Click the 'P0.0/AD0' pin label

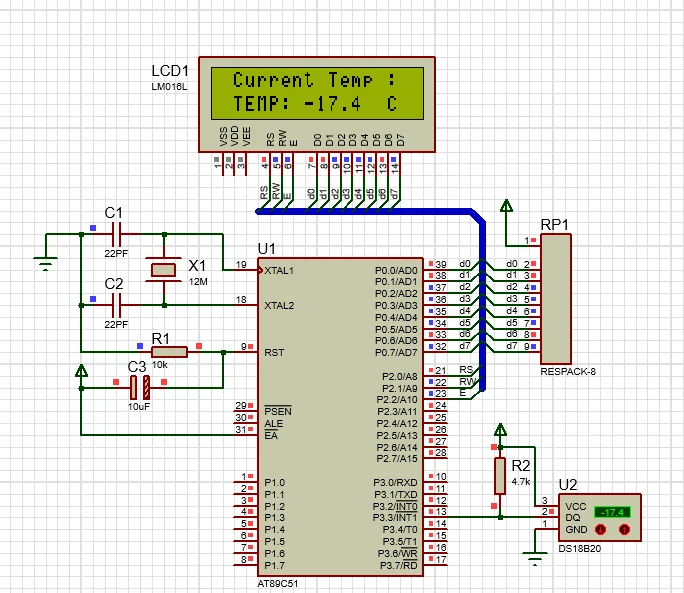tap(396, 271)
